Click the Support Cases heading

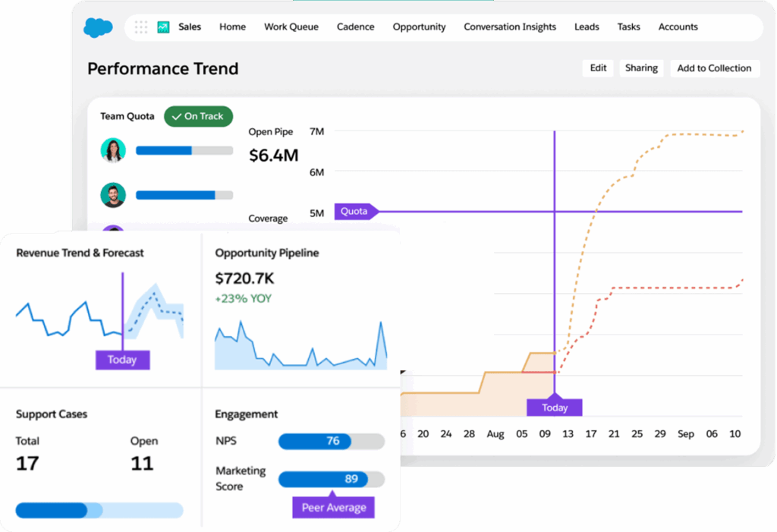coord(52,414)
